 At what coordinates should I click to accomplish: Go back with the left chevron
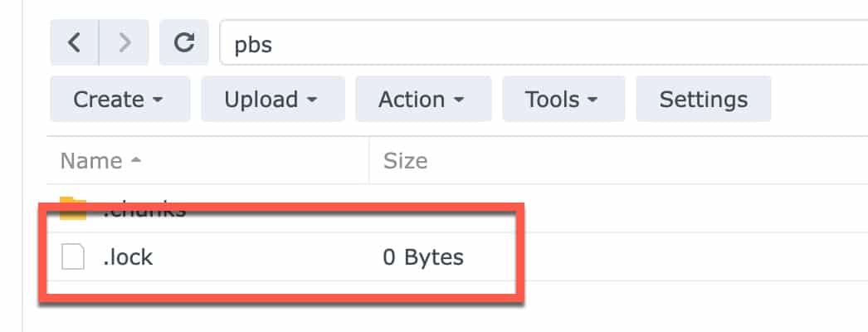74,42
